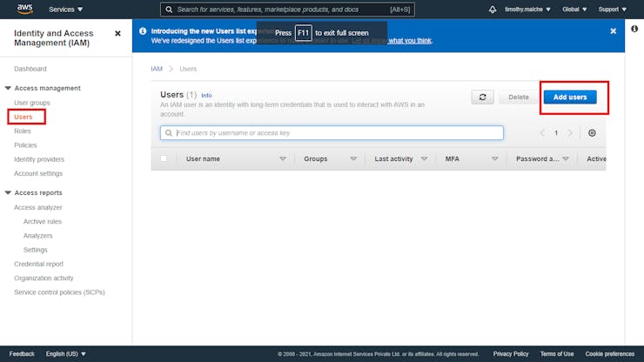Sort by User name column
Screen dimensions: 644x362
203,159
